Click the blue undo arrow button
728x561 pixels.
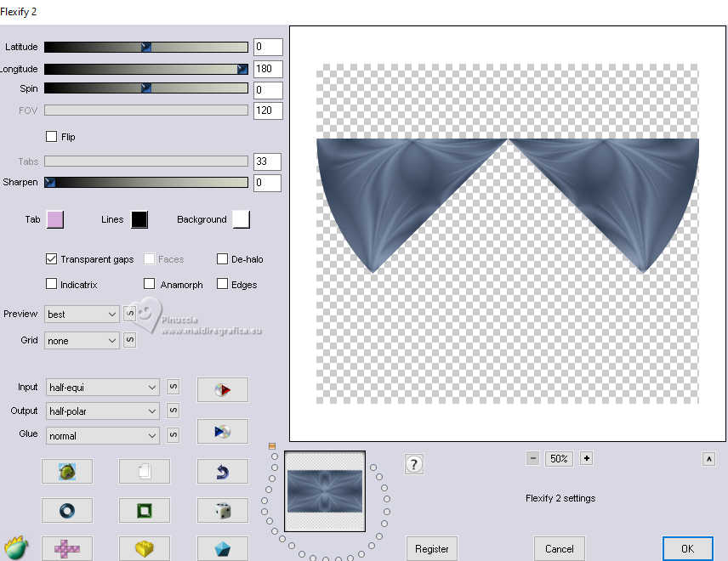click(223, 472)
